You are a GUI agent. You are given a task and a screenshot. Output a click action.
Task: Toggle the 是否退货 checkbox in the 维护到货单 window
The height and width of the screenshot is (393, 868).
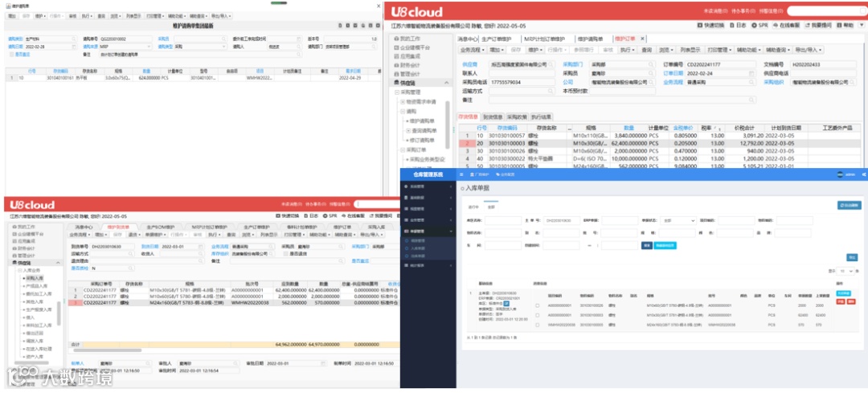pyautogui.click(x=285, y=253)
